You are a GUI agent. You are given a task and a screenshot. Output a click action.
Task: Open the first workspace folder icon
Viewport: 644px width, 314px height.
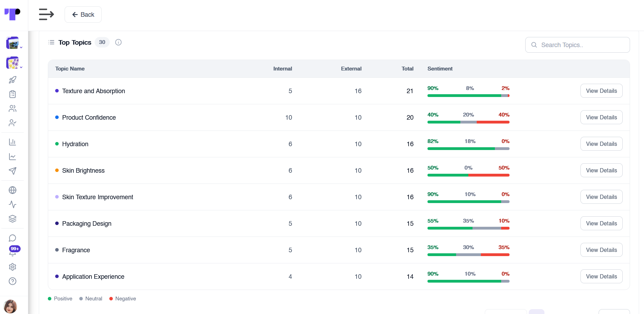tap(13, 43)
